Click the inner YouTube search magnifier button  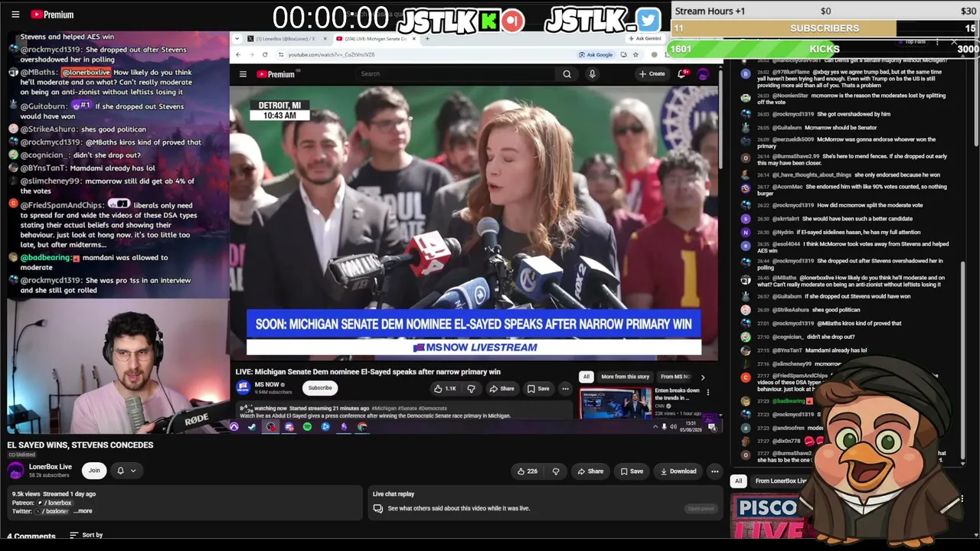pos(567,74)
